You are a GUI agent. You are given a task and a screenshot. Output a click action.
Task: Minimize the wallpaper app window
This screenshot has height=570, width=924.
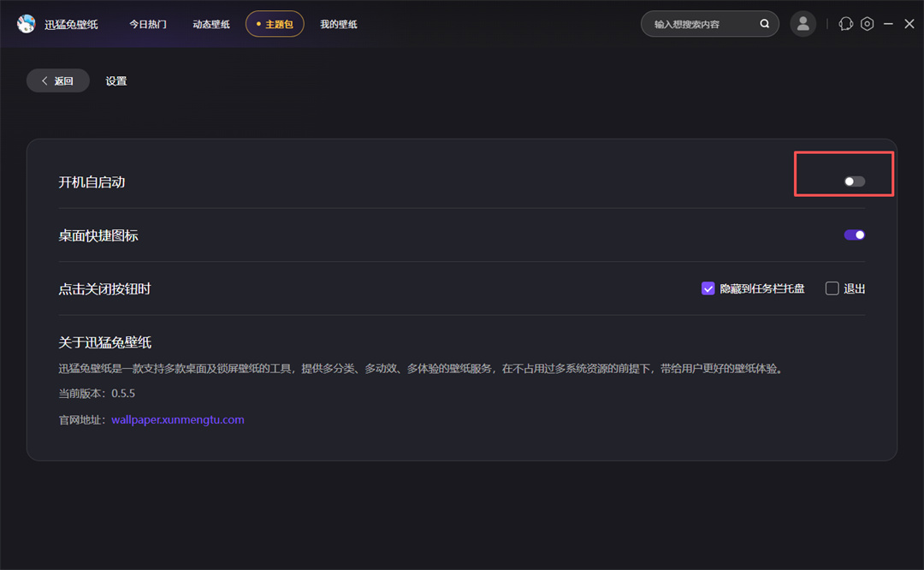pyautogui.click(x=888, y=24)
